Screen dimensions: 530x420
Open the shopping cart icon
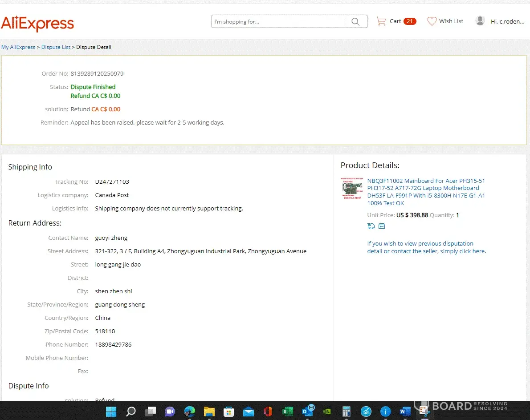[381, 21]
